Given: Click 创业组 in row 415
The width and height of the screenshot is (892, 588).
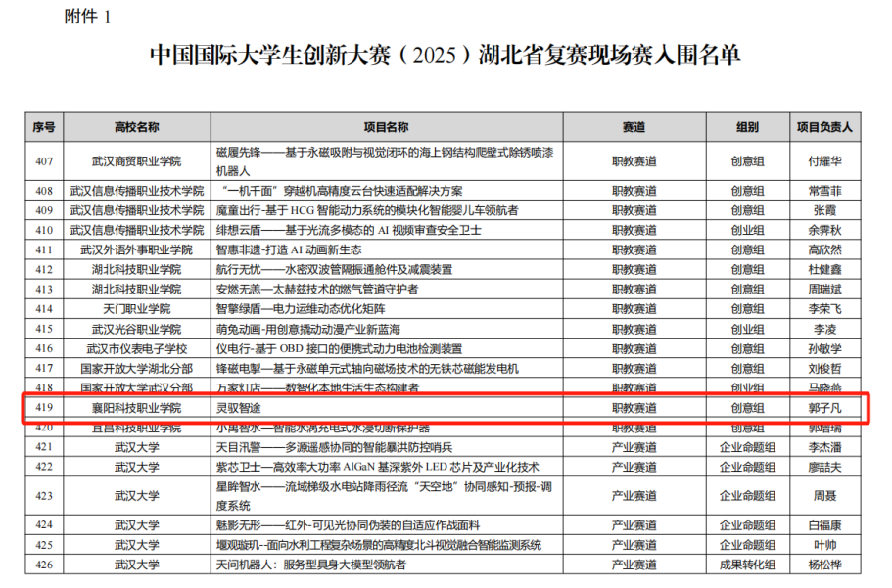Looking at the screenshot, I should click(747, 329).
